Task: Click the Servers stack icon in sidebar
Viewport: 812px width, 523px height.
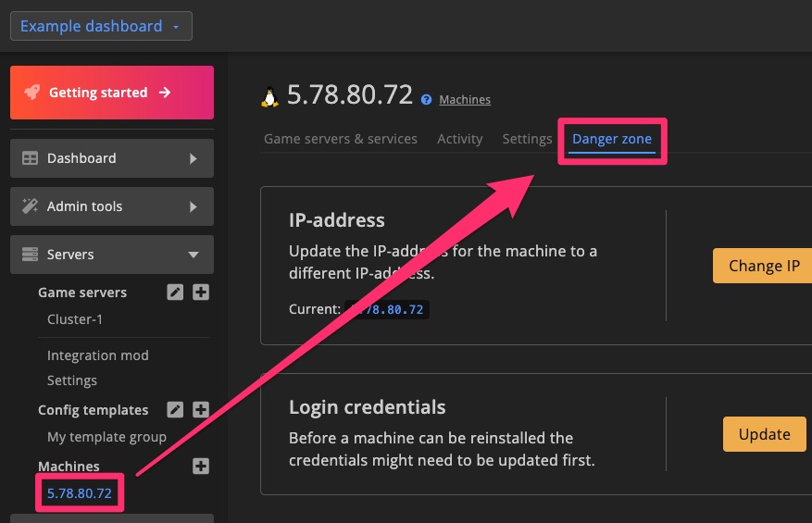Action: click(30, 255)
